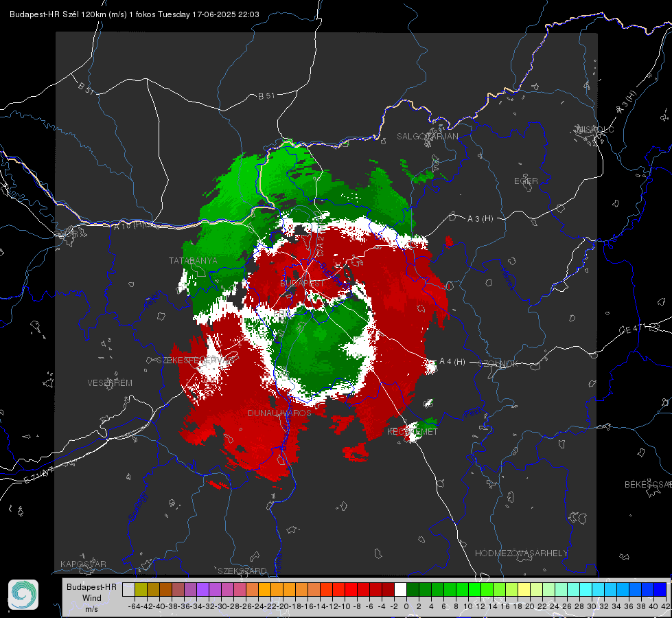672x618 pixels.
Task: Click the KECSKEMÉT city label
Action: pos(413,431)
